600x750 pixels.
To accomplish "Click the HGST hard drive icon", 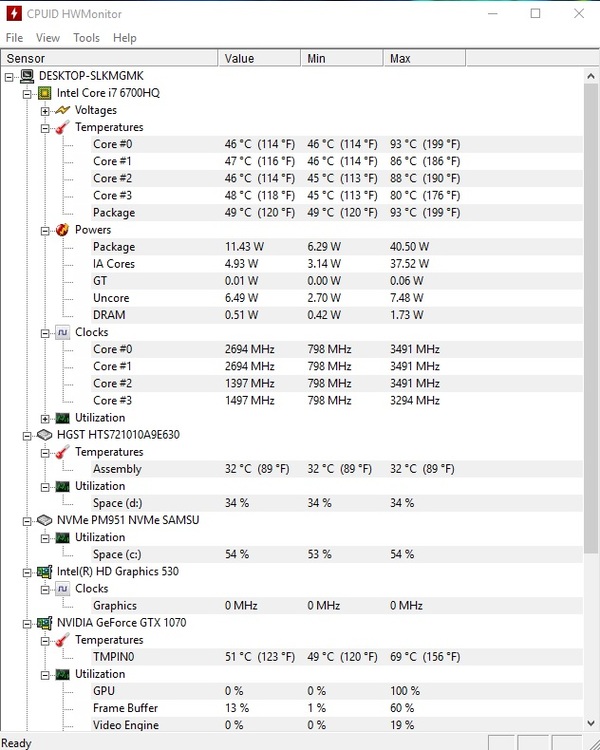I will pos(45,435).
